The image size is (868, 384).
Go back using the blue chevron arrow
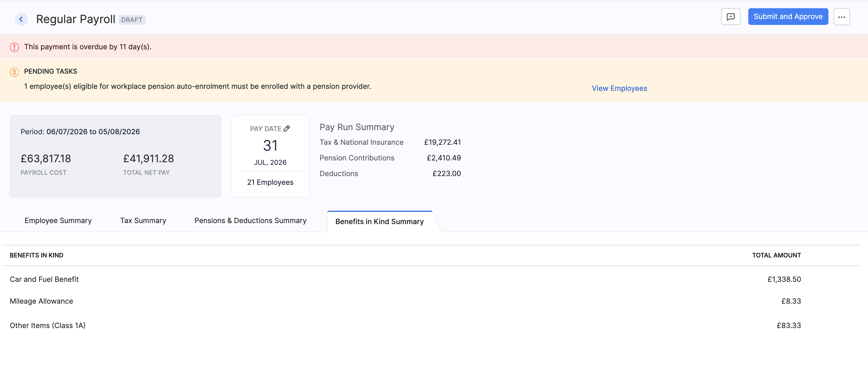coord(21,19)
